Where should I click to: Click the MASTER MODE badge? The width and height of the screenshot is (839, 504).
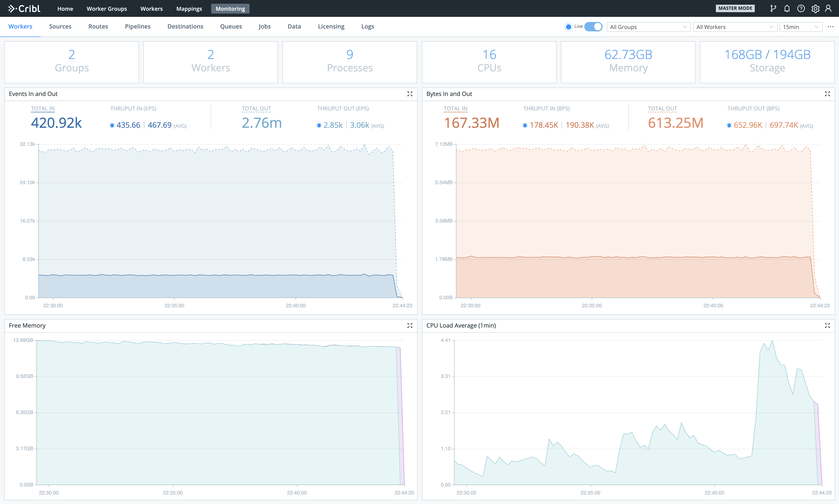click(735, 8)
